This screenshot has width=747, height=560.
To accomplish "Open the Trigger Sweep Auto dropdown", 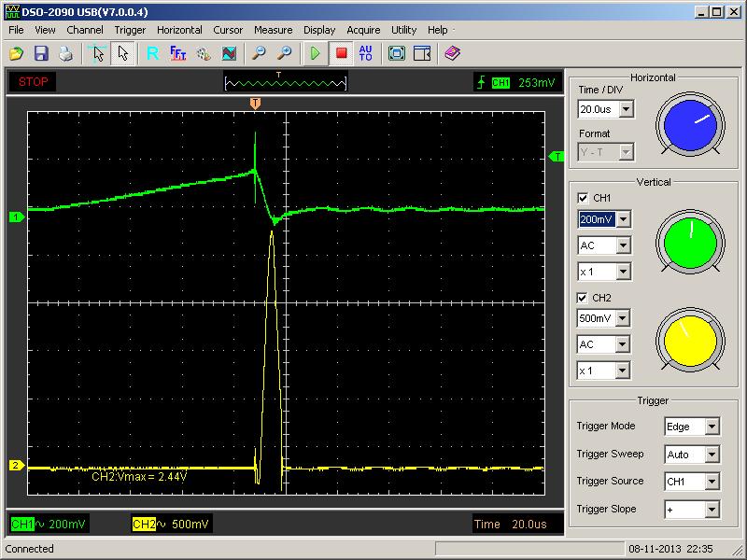I will tap(712, 455).
